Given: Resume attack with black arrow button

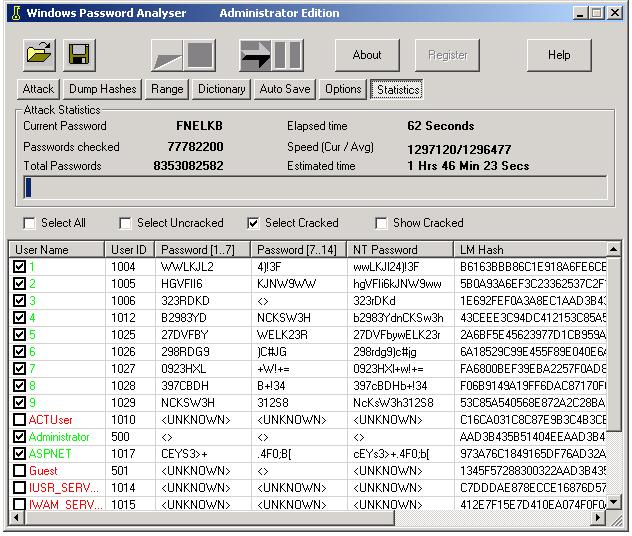Looking at the screenshot, I should coord(255,55).
